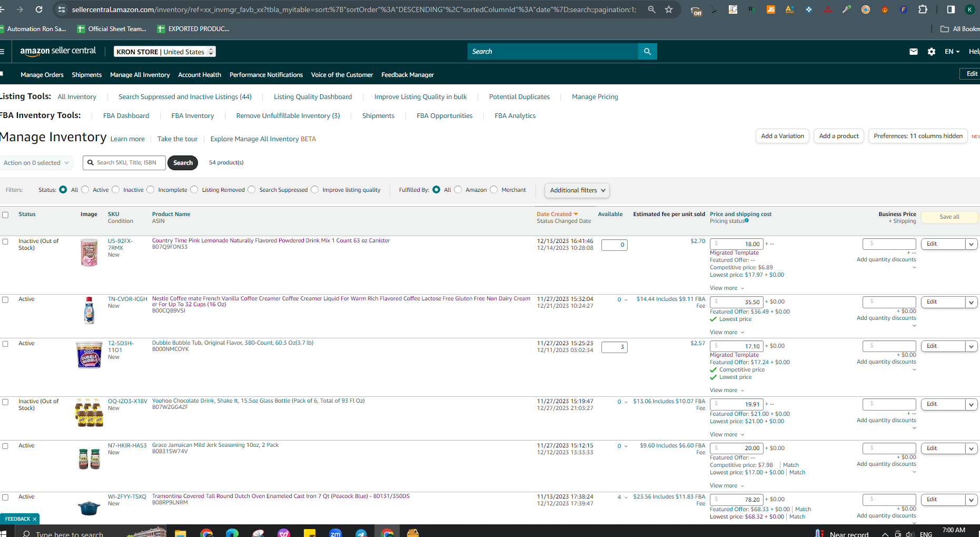
Task: Click the Amazon Seller Central logo
Action: click(58, 51)
